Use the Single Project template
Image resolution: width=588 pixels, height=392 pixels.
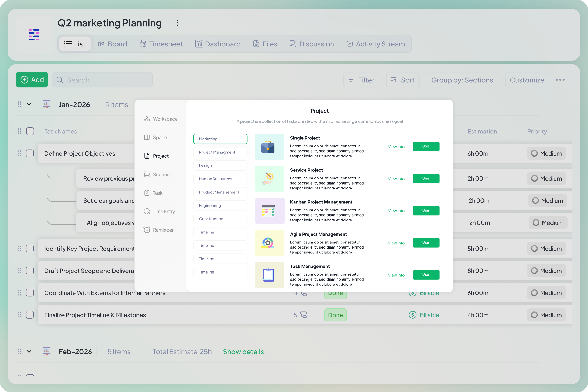tap(426, 146)
